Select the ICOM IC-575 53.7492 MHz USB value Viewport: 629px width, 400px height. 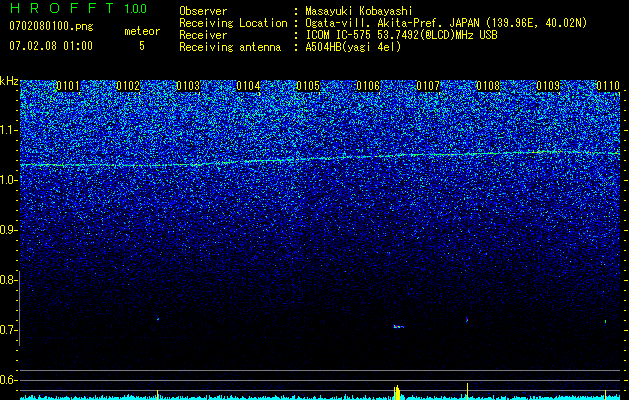point(401,35)
